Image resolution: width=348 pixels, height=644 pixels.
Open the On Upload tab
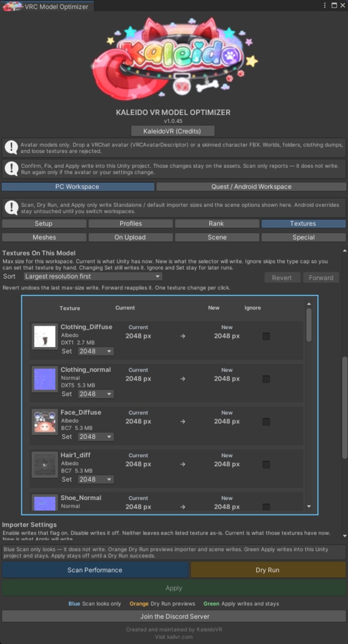pos(131,237)
